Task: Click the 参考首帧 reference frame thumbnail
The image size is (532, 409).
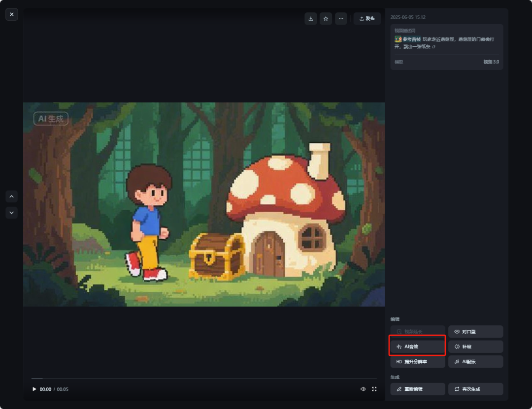Action: 398,39
